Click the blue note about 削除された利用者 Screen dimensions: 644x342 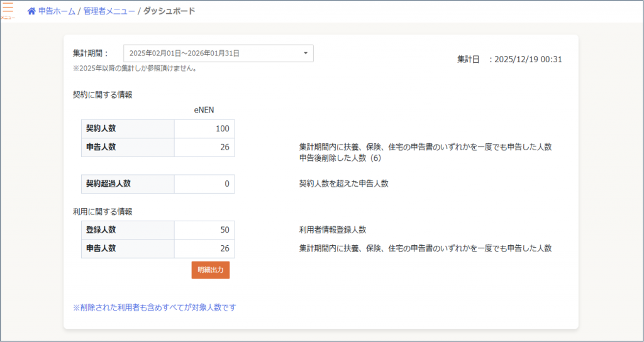(154, 307)
